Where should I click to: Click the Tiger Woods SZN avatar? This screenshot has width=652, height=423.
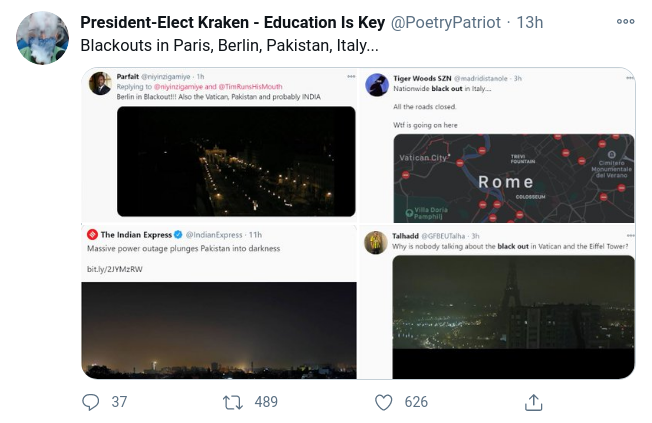(x=377, y=84)
